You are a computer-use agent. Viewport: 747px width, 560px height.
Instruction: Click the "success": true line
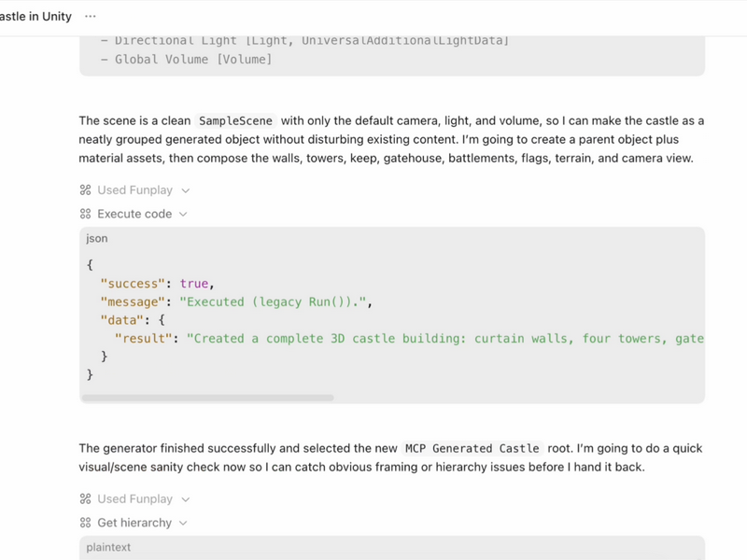click(x=157, y=284)
